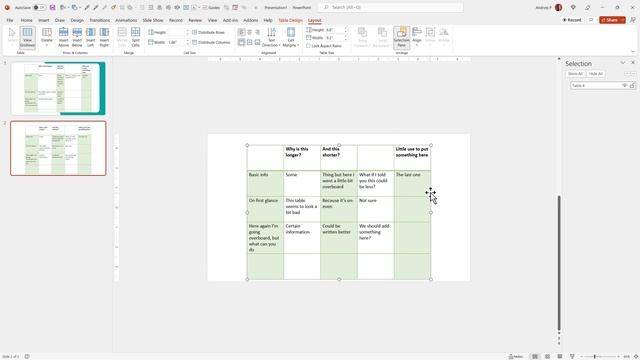
Task: Switch to Normal view in status bar
Action: point(535,356)
